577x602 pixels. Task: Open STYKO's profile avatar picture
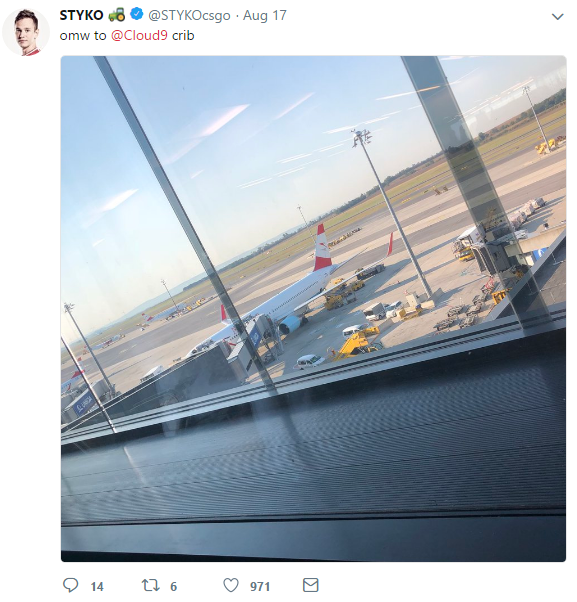click(x=26, y=32)
